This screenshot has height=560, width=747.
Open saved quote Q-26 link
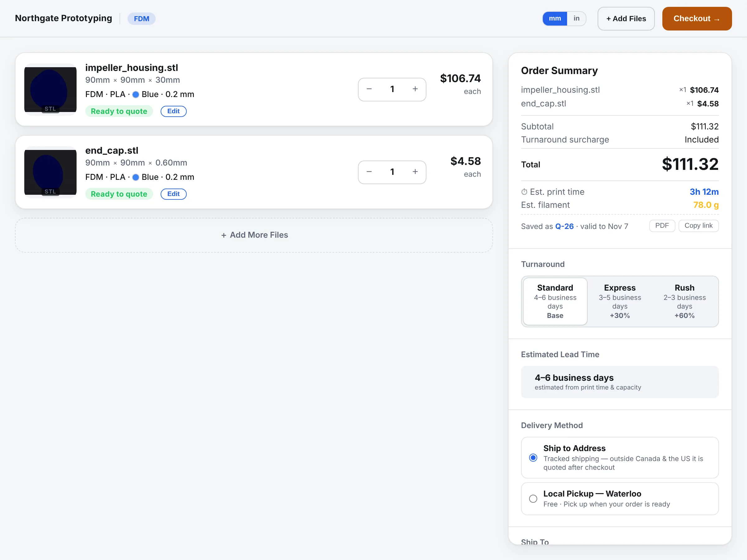tap(564, 226)
